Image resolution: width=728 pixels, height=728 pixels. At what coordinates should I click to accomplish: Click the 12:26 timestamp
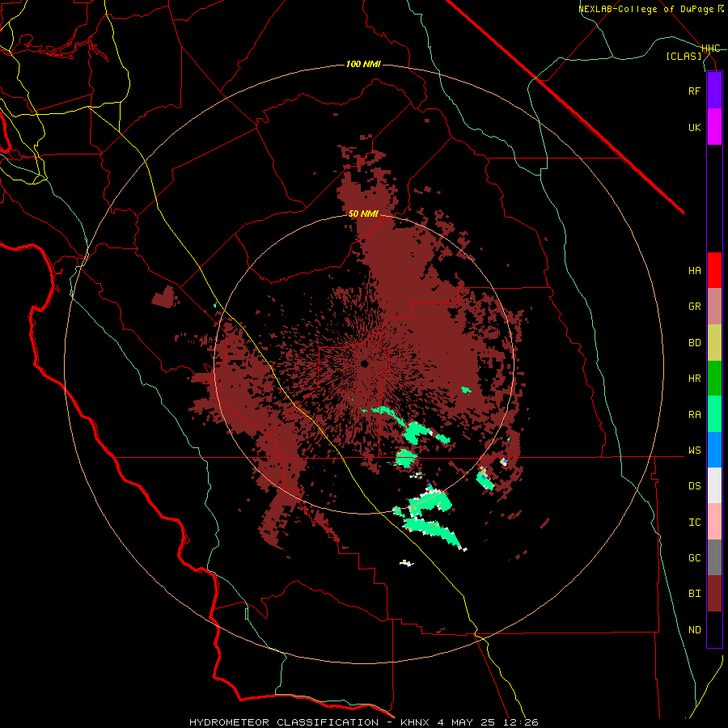(x=523, y=722)
